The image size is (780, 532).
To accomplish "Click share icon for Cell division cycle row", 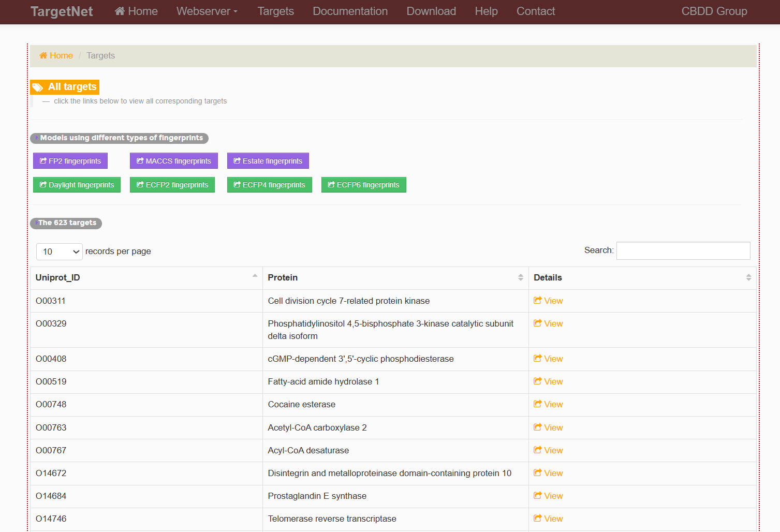I will (x=538, y=301).
